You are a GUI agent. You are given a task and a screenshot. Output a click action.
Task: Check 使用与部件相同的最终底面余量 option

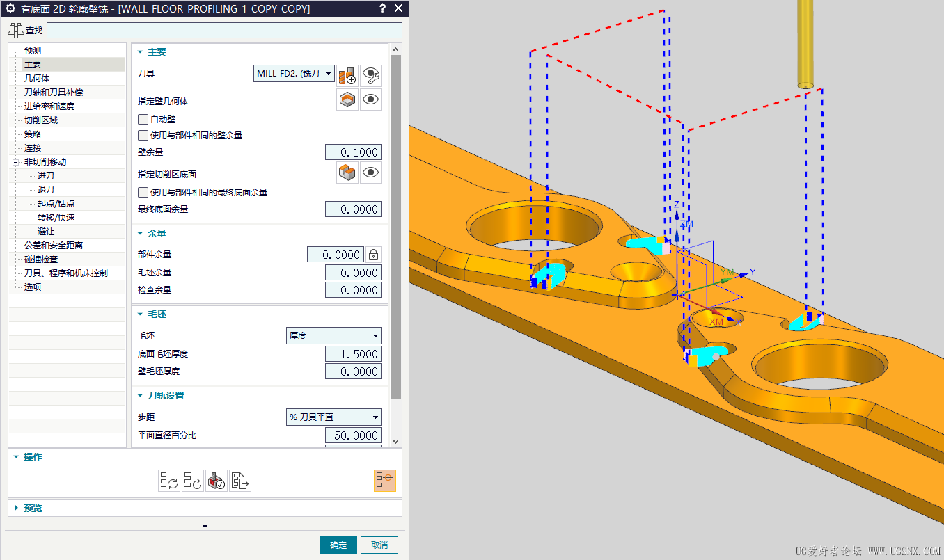pyautogui.click(x=143, y=193)
